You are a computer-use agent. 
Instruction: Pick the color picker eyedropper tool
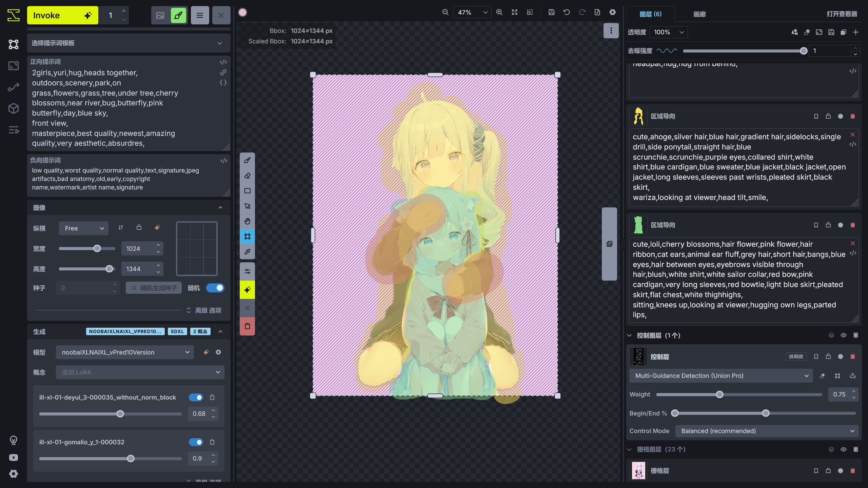pyautogui.click(x=247, y=252)
